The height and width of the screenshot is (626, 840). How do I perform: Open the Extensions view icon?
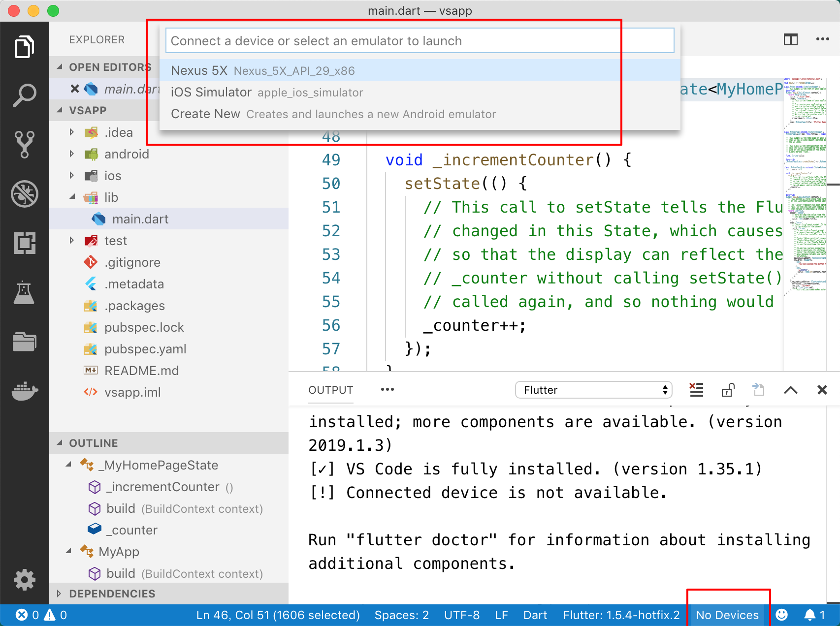pos(24,243)
